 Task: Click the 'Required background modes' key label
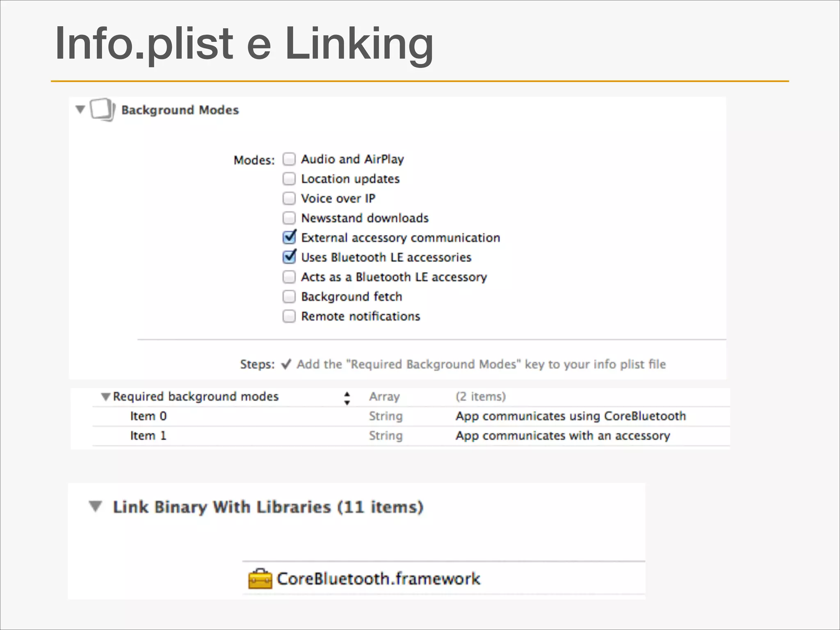(x=196, y=397)
